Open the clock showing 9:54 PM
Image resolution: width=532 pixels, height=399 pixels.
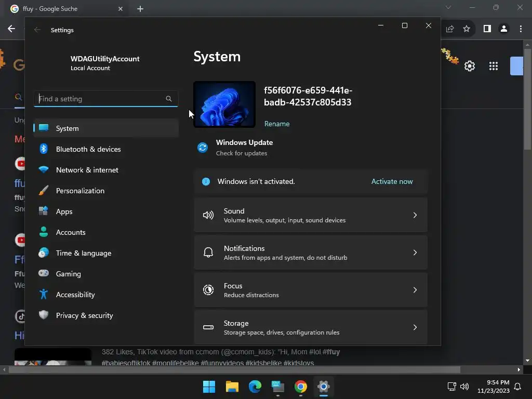point(494,387)
